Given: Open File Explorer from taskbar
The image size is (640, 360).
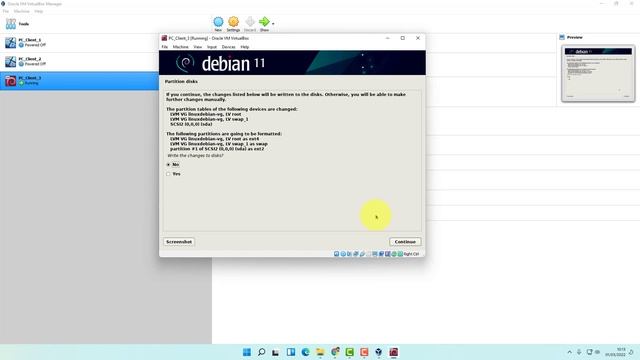Looking at the screenshot, I should pos(320,352).
